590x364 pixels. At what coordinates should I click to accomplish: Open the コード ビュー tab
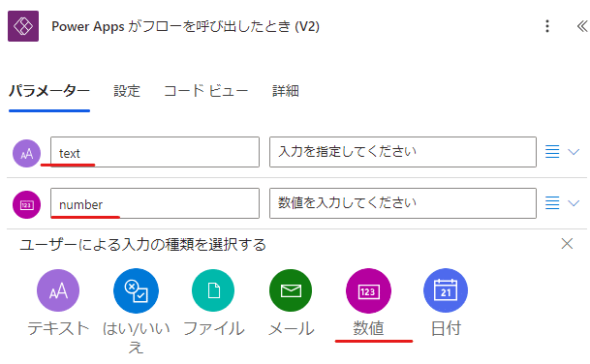[205, 91]
